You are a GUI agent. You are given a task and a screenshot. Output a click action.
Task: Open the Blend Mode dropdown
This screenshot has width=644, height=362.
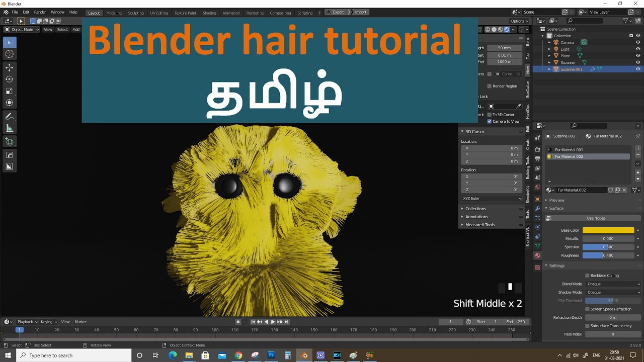[x=613, y=284]
